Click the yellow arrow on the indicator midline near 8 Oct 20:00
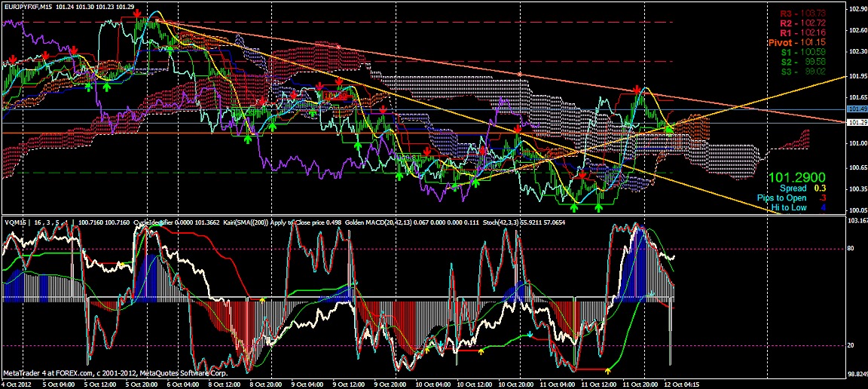The height and width of the screenshot is (389, 868). click(x=262, y=299)
